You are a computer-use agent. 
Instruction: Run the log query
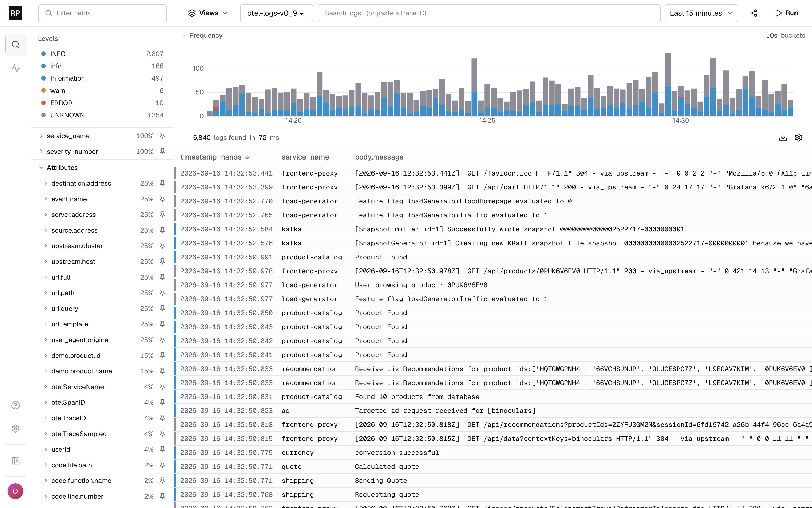786,13
